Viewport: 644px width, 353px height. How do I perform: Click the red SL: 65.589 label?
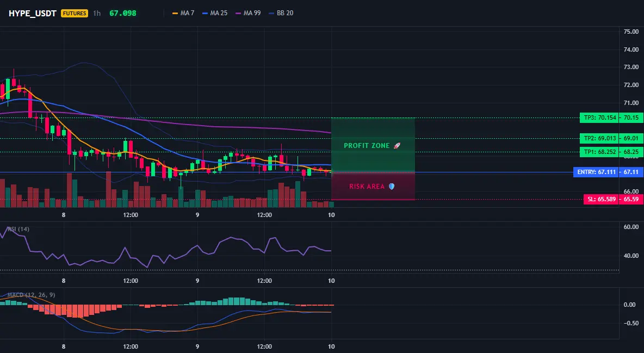tap(601, 199)
